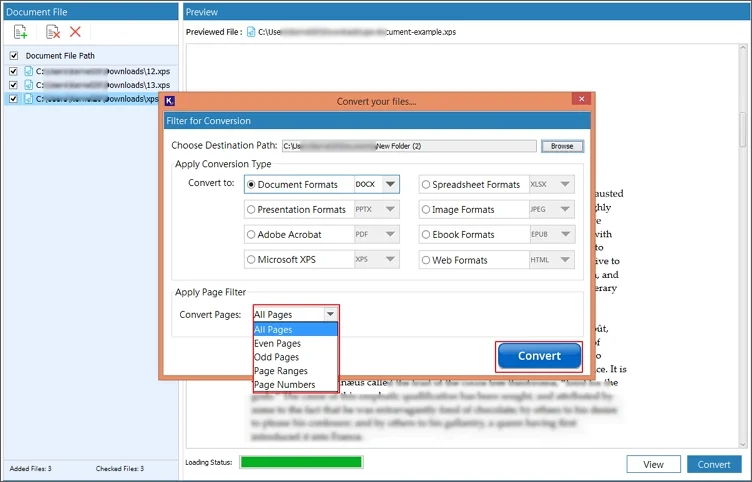The image size is (752, 482).
Task: Select the Presentation Formats radio button
Action: tap(251, 210)
